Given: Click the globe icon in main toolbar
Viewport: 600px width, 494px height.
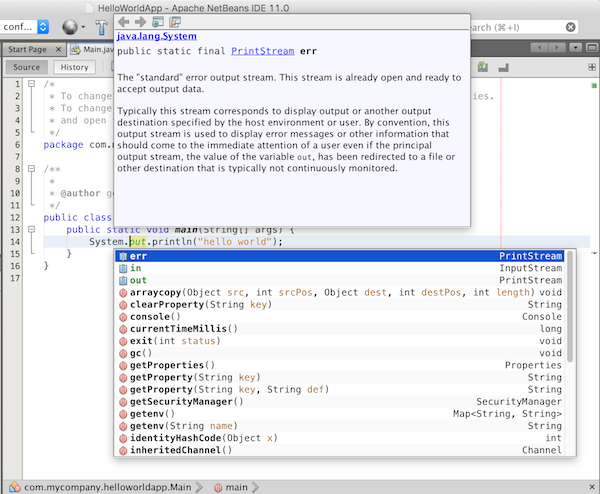Looking at the screenshot, I should point(71,27).
